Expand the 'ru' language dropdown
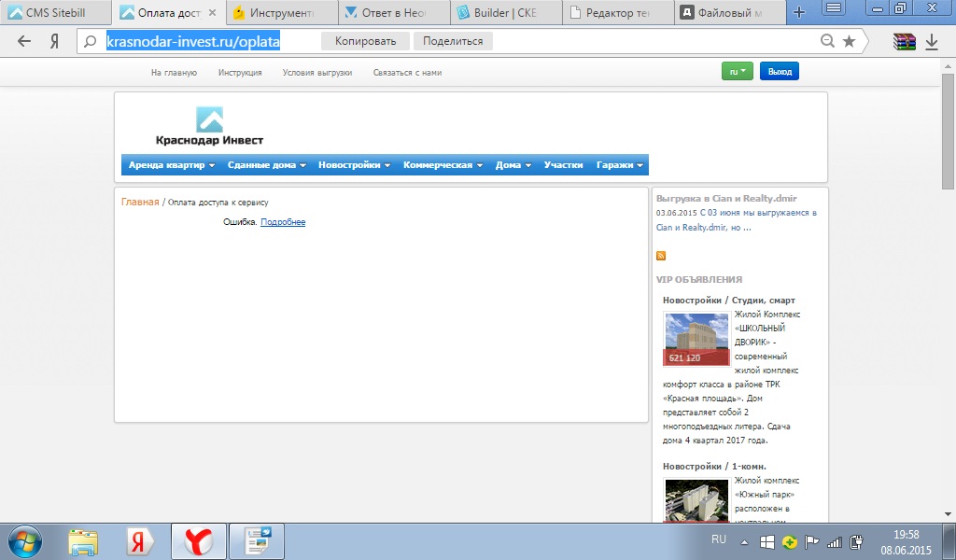 point(738,72)
